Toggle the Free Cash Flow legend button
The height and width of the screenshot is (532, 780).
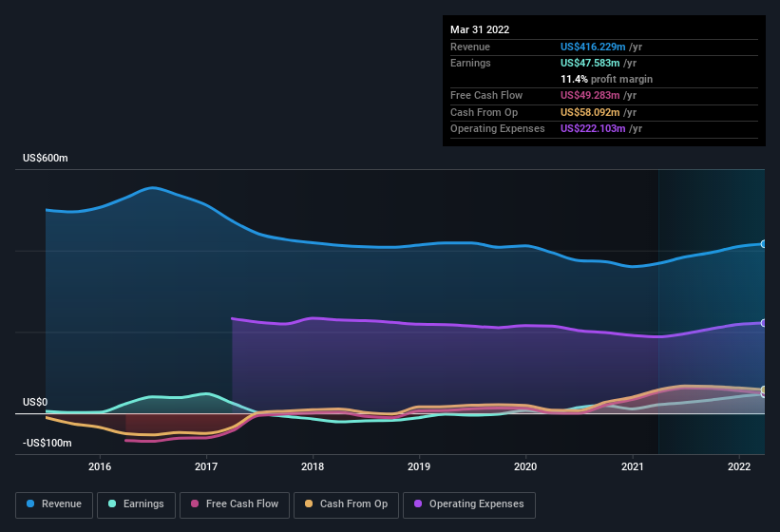(x=235, y=504)
